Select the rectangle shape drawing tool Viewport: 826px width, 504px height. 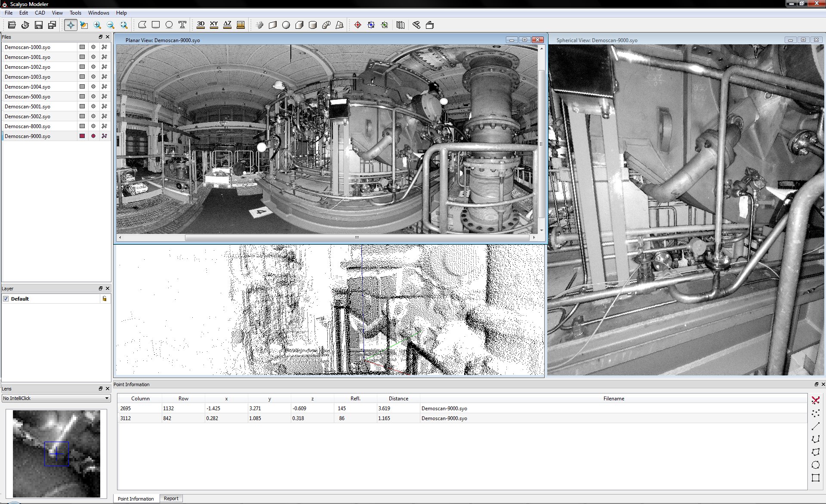(156, 25)
